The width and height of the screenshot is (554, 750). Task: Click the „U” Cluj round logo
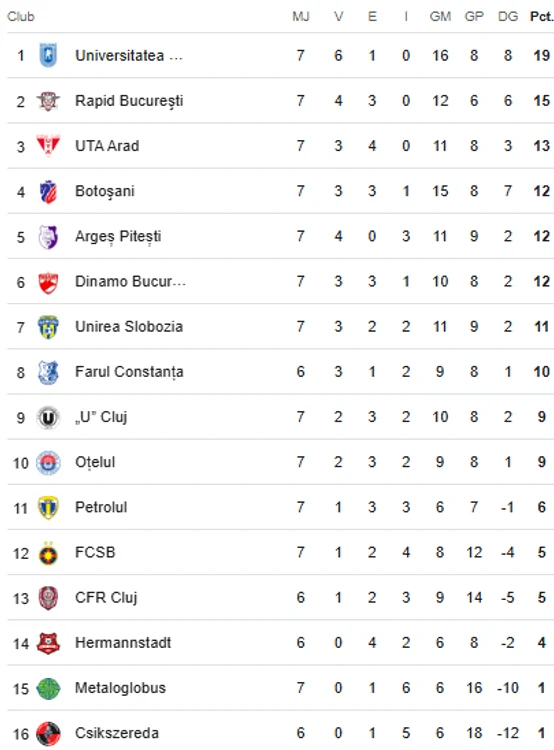click(x=48, y=418)
